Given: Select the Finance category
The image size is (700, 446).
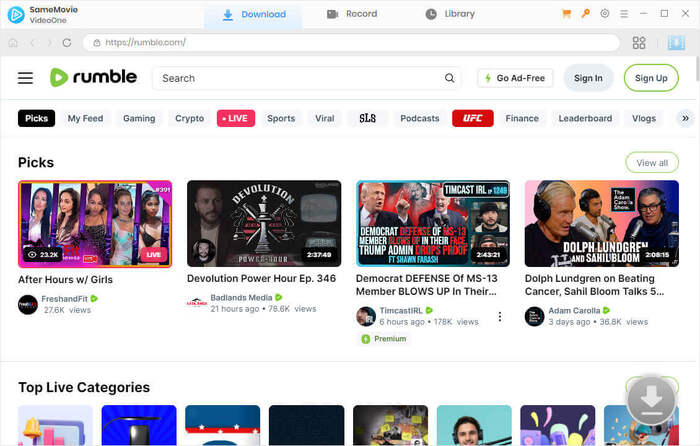Looking at the screenshot, I should click(522, 118).
